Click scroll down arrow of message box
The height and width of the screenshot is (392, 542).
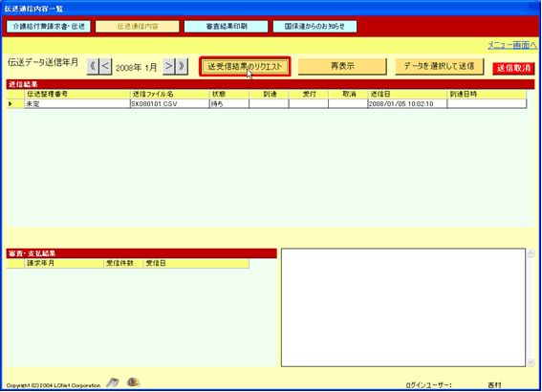(x=531, y=362)
